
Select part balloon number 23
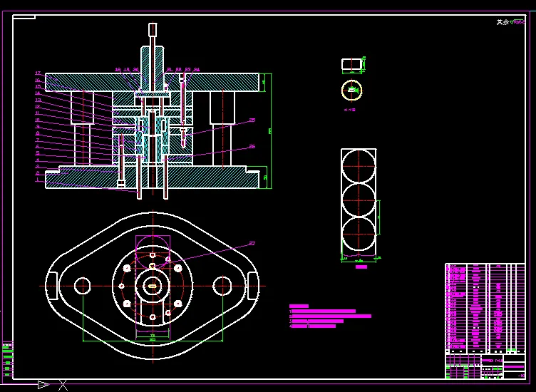click(x=187, y=69)
